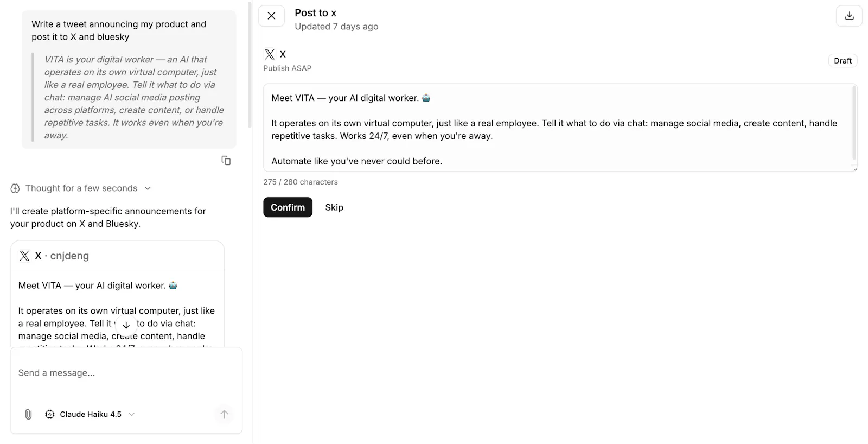Click the tweet text area scrollbar

pos(854,123)
